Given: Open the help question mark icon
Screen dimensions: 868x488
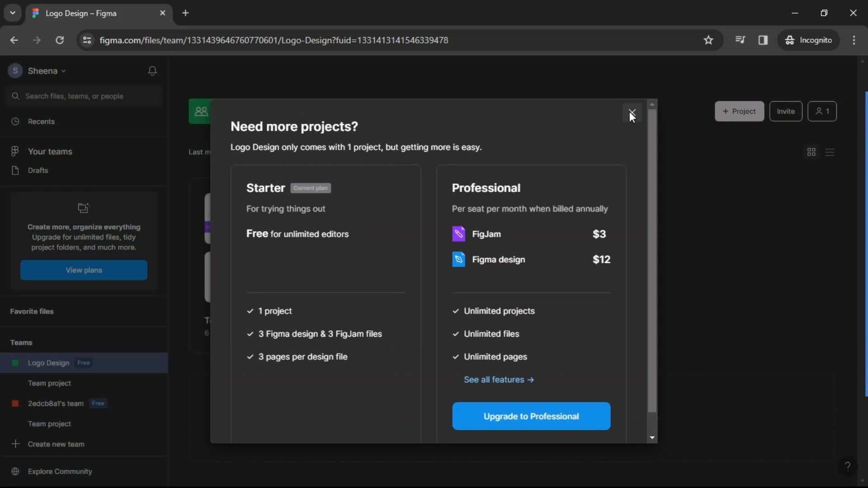Looking at the screenshot, I should pos(848,466).
